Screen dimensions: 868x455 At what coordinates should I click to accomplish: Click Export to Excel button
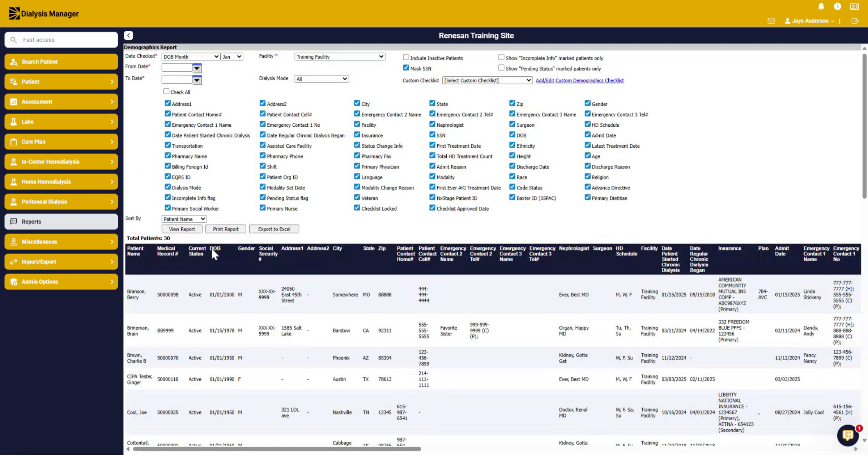274,229
